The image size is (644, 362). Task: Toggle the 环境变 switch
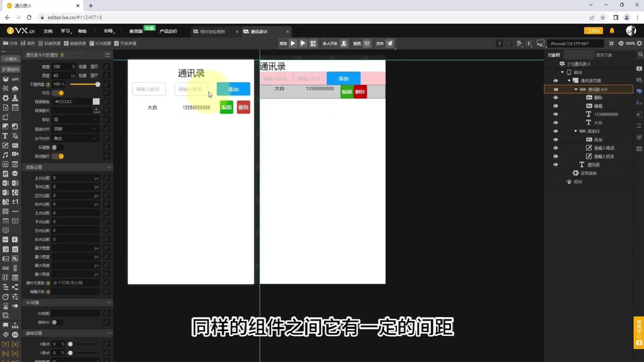tap(58, 148)
